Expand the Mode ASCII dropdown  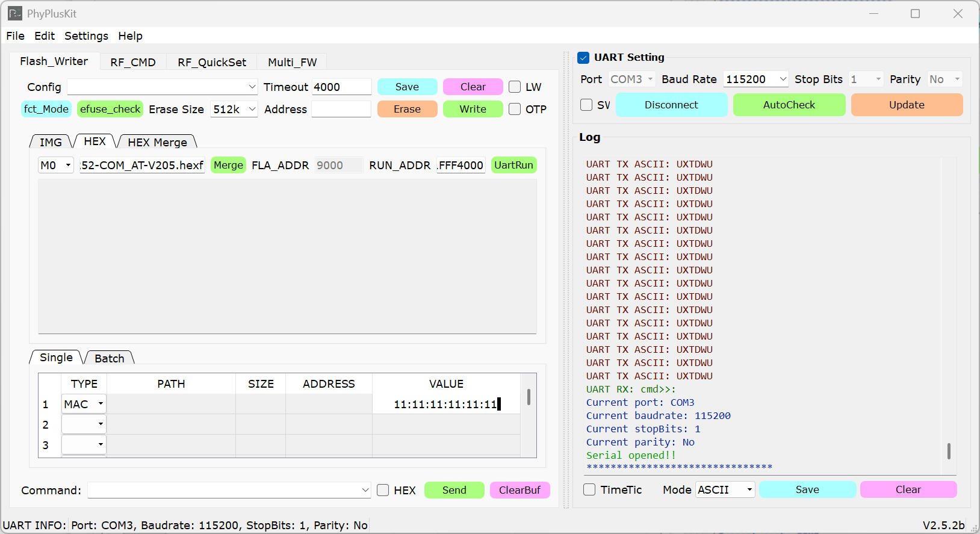725,489
